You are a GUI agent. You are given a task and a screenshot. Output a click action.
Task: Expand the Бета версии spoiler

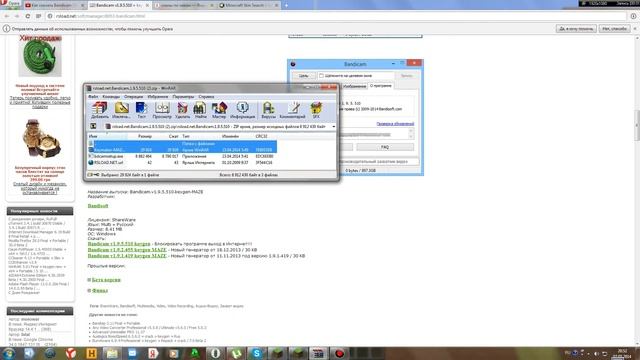[x=106, y=280]
